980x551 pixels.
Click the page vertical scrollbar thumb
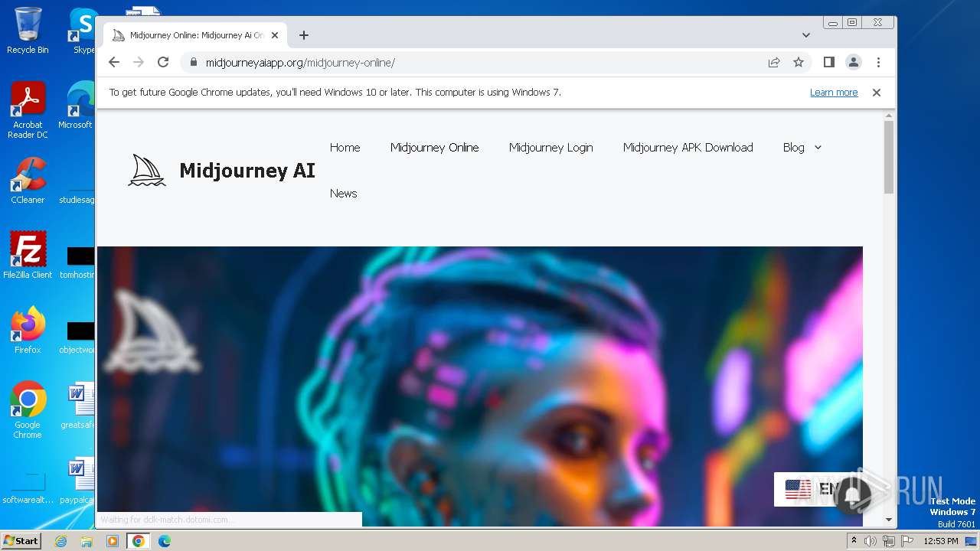click(889, 157)
